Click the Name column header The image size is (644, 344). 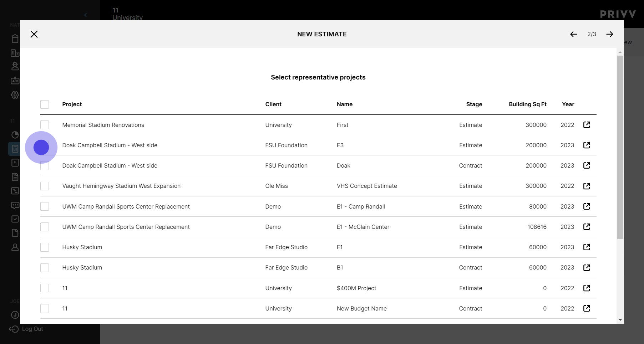pos(345,104)
